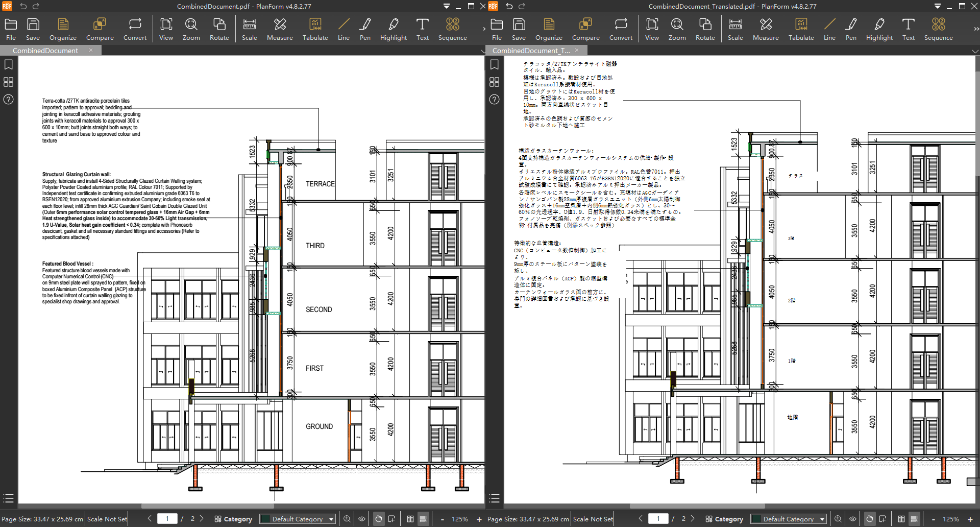Click the Scale tool in right toolbar
980x527 pixels.
point(735,29)
